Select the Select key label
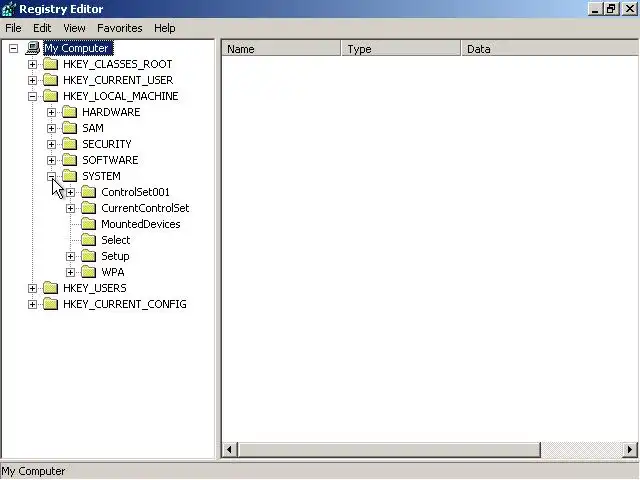 point(116,240)
